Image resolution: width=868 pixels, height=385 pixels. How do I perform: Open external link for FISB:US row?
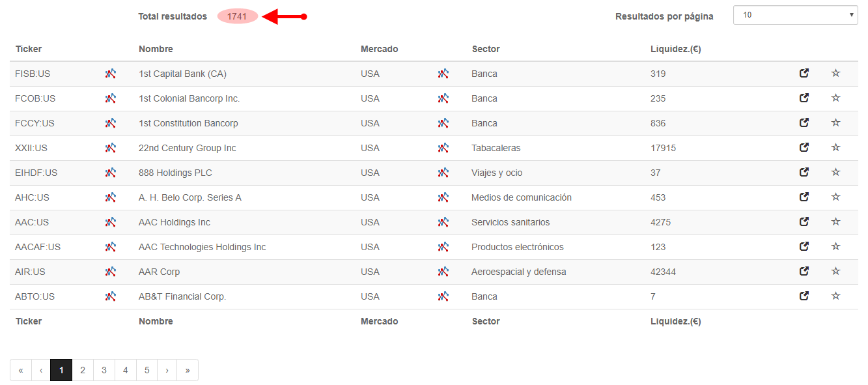click(x=804, y=73)
